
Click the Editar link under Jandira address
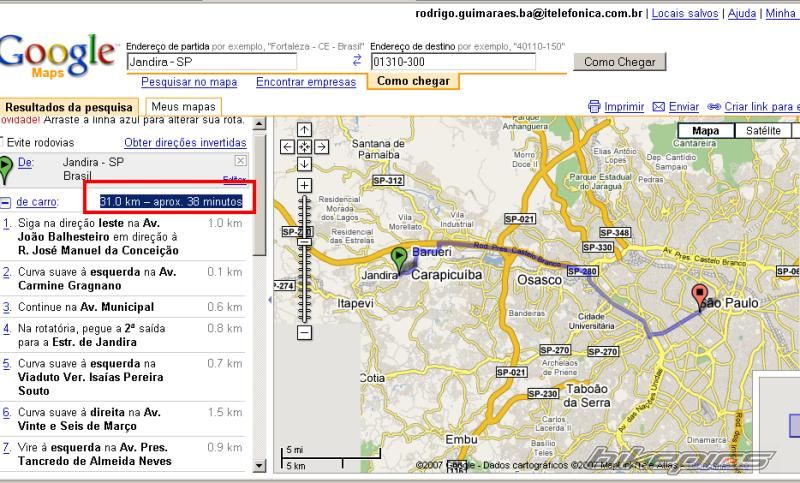click(x=235, y=180)
